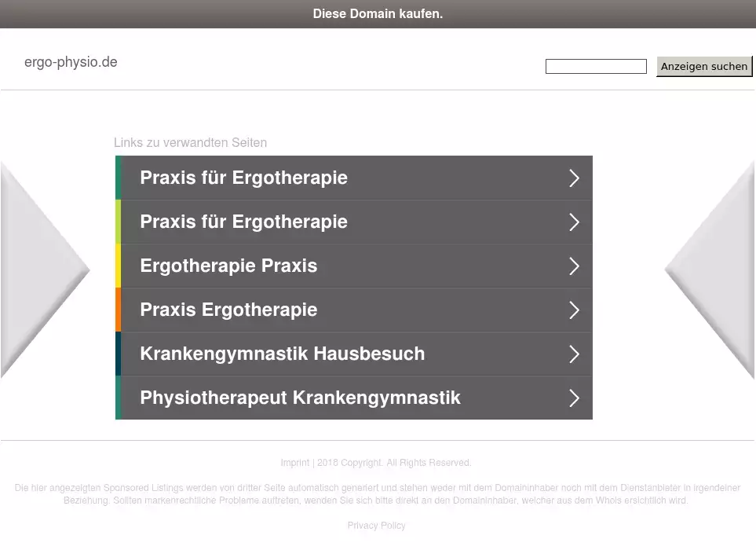Open the "Krankengymnastik Hausbesuch" link text
The height and width of the screenshot is (550, 756).
click(x=282, y=354)
